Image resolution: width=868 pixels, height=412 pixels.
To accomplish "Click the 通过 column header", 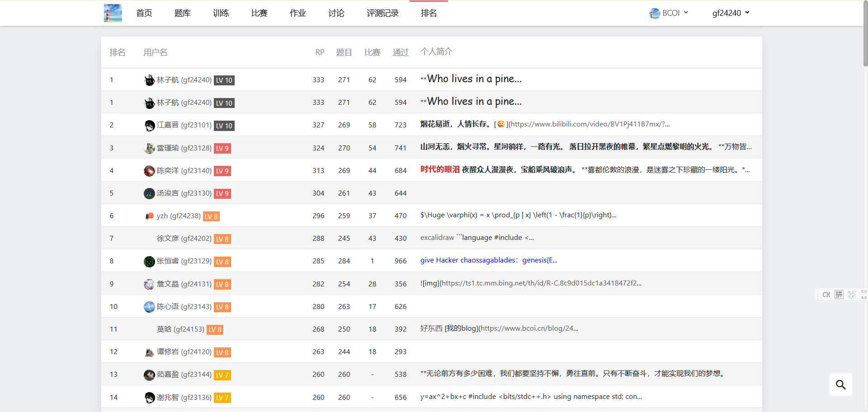I will point(401,52).
